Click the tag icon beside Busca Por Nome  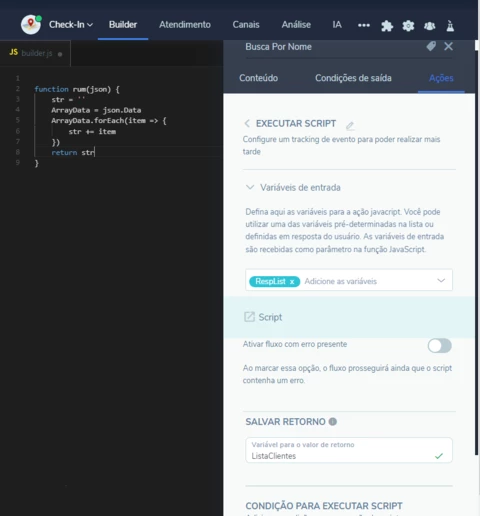point(431,46)
